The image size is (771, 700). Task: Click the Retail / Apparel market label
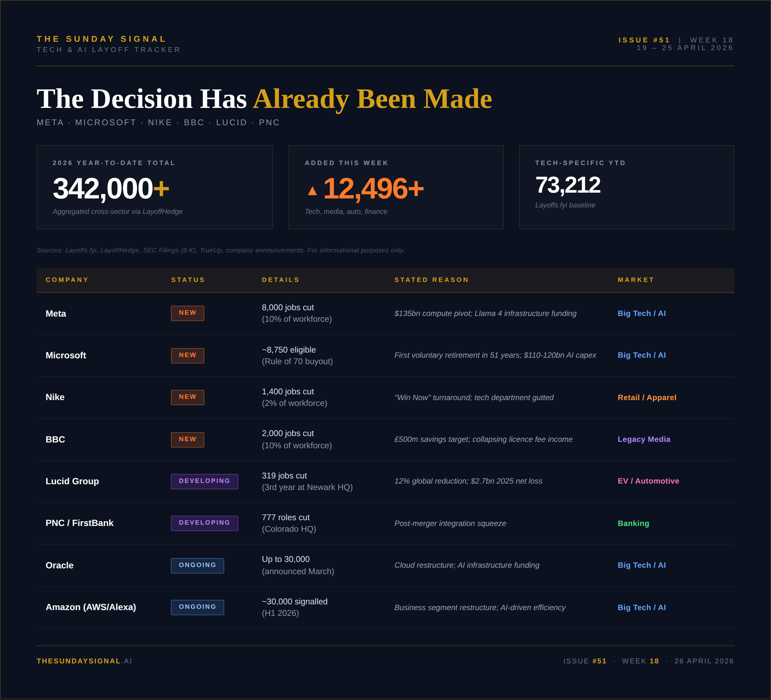(x=647, y=398)
